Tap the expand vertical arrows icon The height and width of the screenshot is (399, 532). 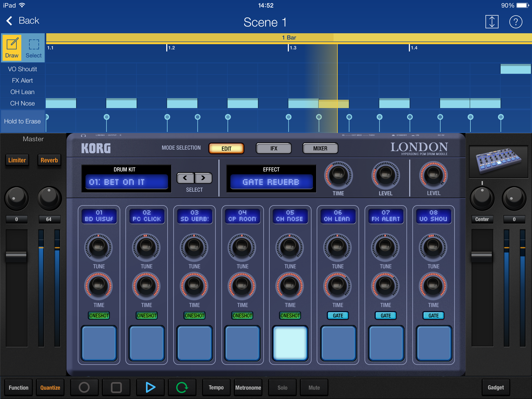(492, 22)
